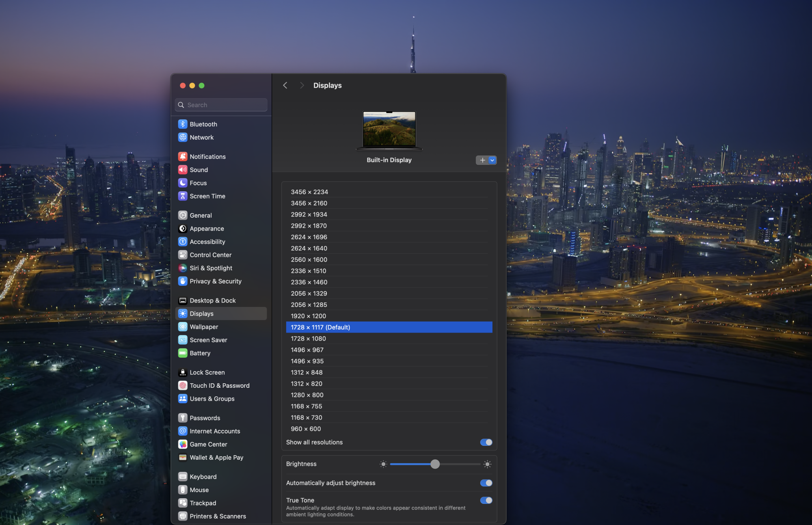Screen dimensions: 812x525
Task: Select resolution 2056 × 1329
Action: pos(389,294)
